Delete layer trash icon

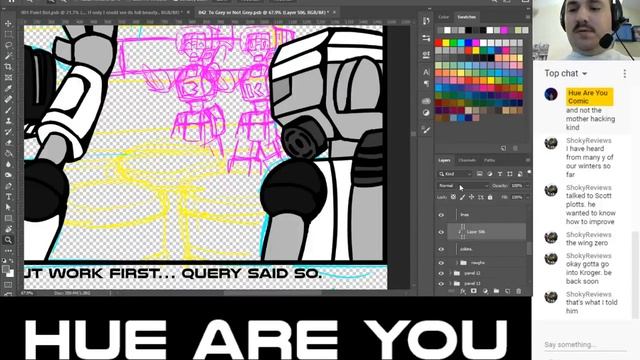coord(519,291)
